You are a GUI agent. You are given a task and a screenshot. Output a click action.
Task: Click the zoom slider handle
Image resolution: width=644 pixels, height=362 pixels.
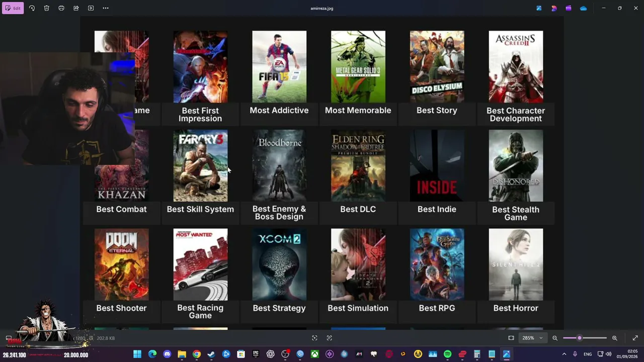tap(580, 338)
